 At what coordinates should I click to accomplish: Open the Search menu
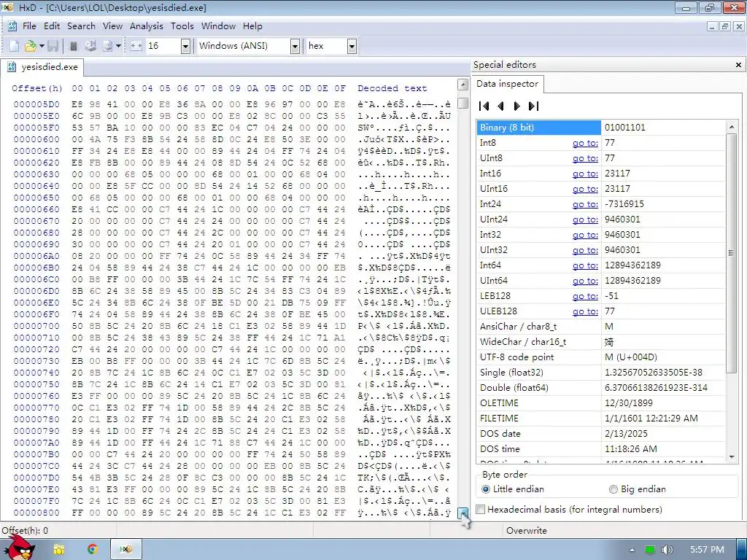pos(81,26)
